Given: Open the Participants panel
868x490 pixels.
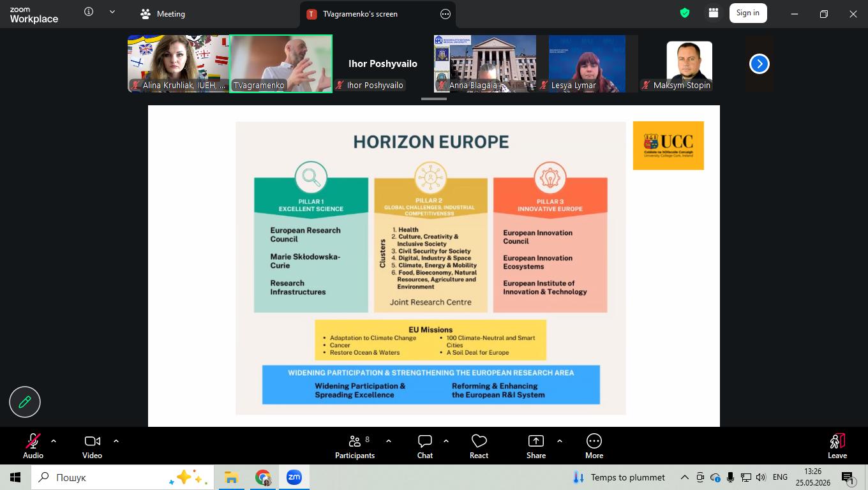Looking at the screenshot, I should click(355, 446).
